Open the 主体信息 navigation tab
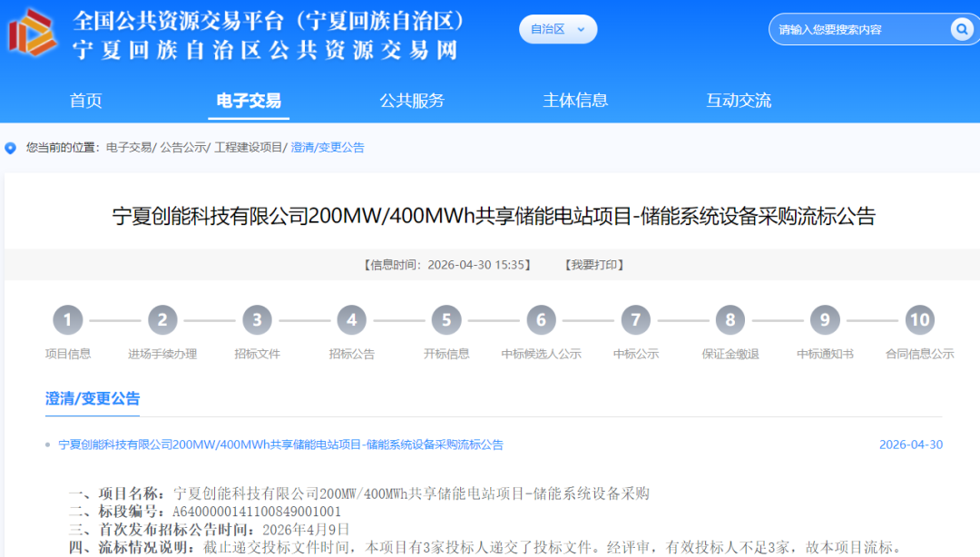 click(575, 101)
